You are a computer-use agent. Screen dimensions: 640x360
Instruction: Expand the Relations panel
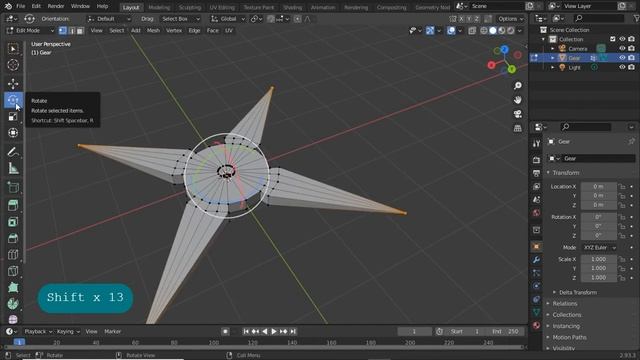pyautogui.click(x=564, y=304)
